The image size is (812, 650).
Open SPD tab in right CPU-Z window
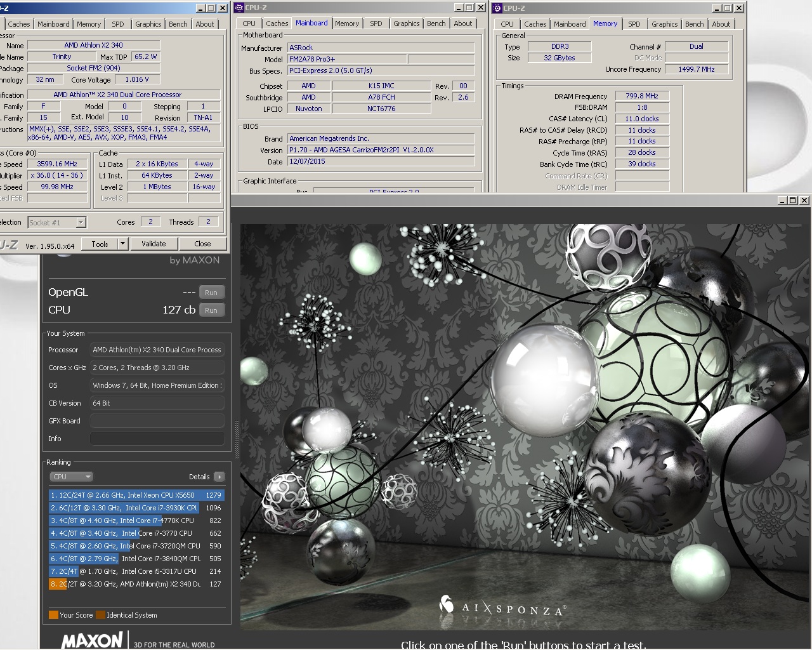tap(634, 24)
